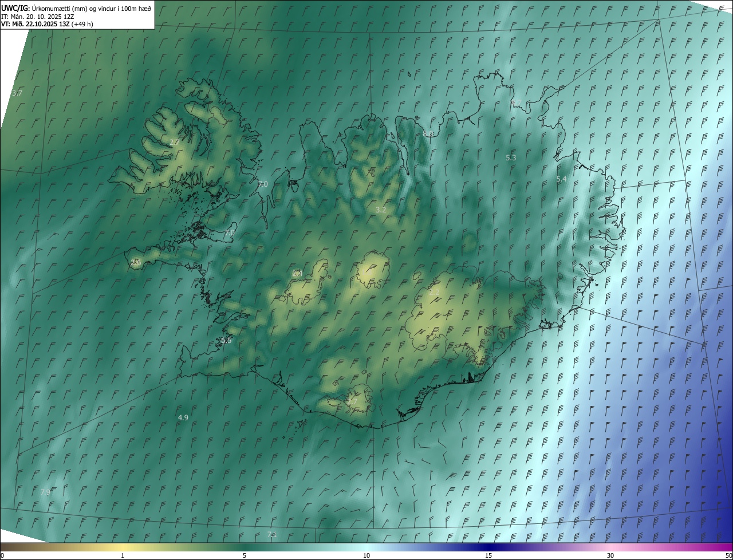733x560 pixels.
Task: Click the 5.4 value label on the map
Action: [561, 179]
